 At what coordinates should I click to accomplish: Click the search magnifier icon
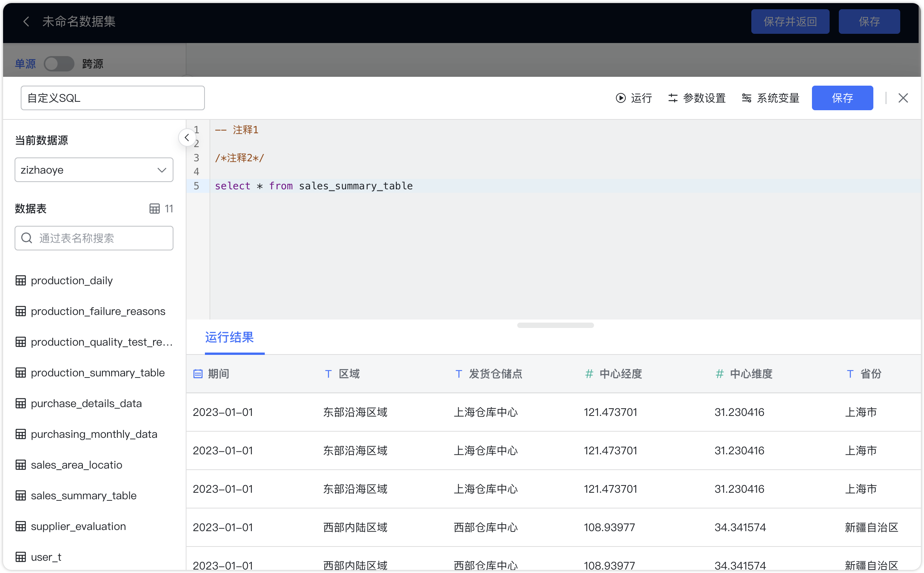tap(26, 238)
